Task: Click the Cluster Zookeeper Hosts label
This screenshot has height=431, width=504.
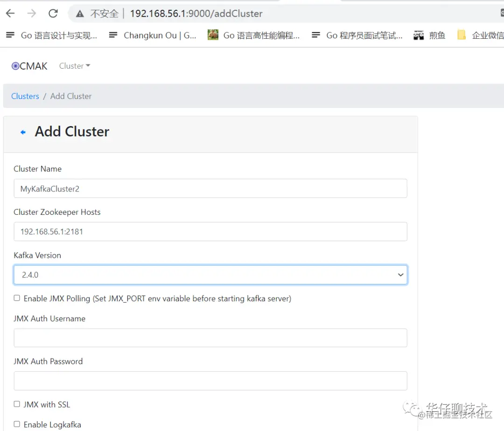Action: coord(57,212)
